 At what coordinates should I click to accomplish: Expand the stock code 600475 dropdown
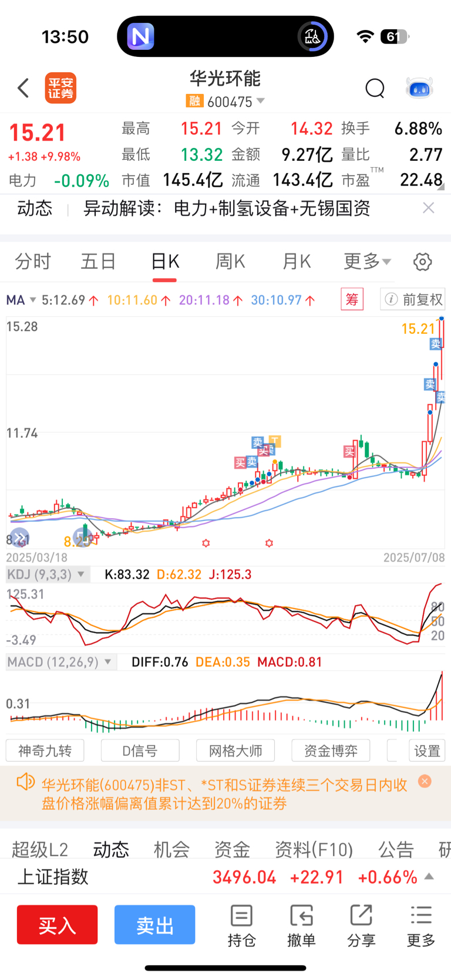tap(261, 101)
